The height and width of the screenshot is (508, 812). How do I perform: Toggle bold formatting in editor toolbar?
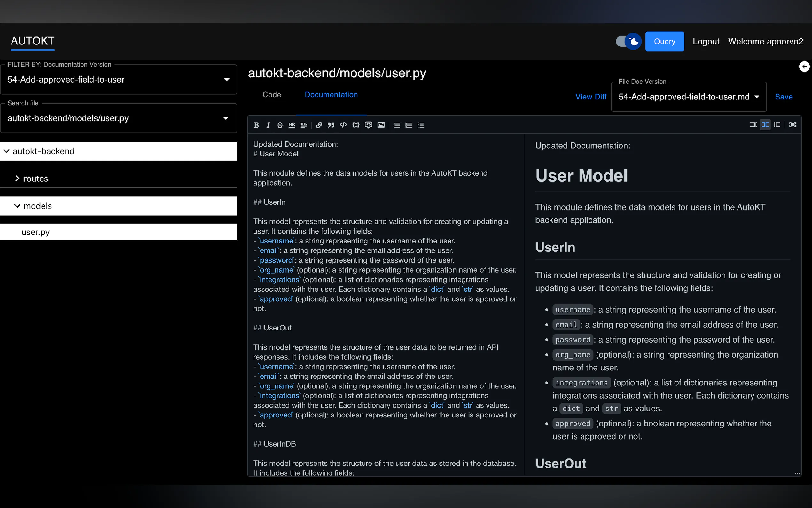[x=256, y=125]
